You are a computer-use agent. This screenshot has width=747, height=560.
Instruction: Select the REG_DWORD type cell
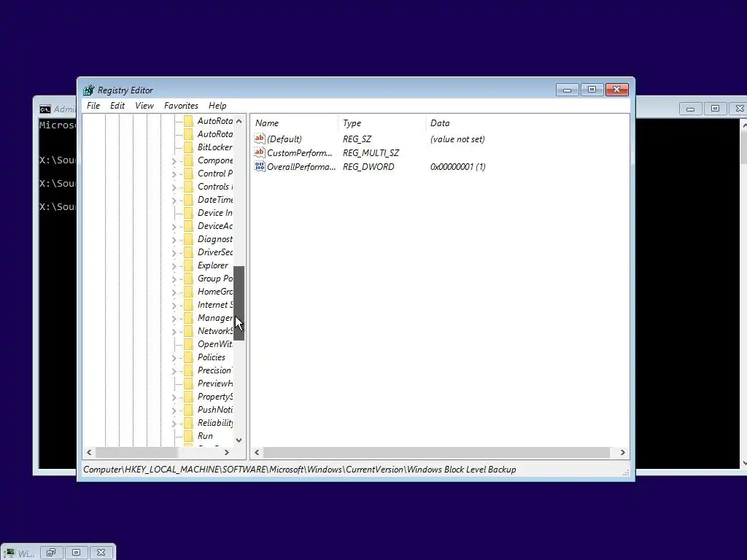(368, 167)
